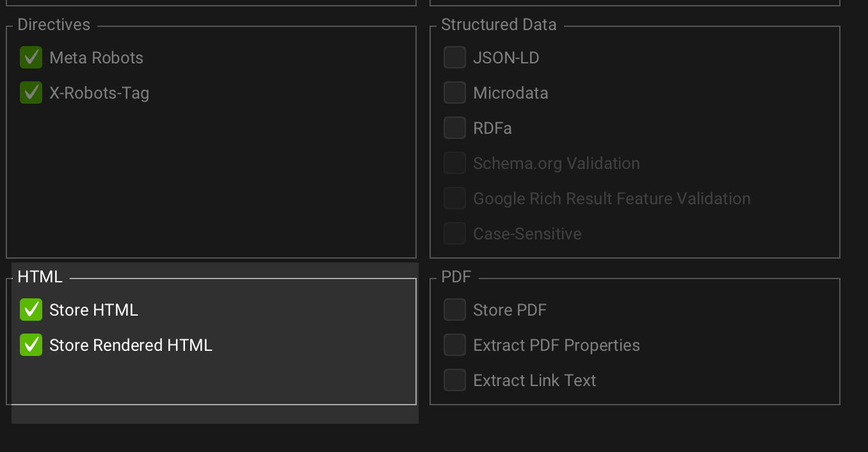
Task: Tick the Extract Link Text checkbox
Action: click(x=454, y=380)
